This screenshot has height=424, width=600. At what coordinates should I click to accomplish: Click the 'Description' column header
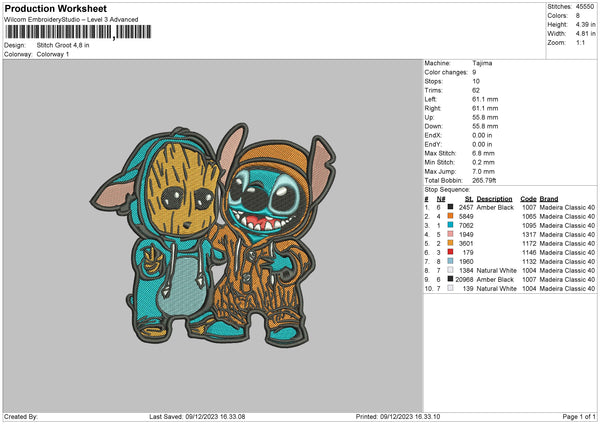tap(494, 199)
